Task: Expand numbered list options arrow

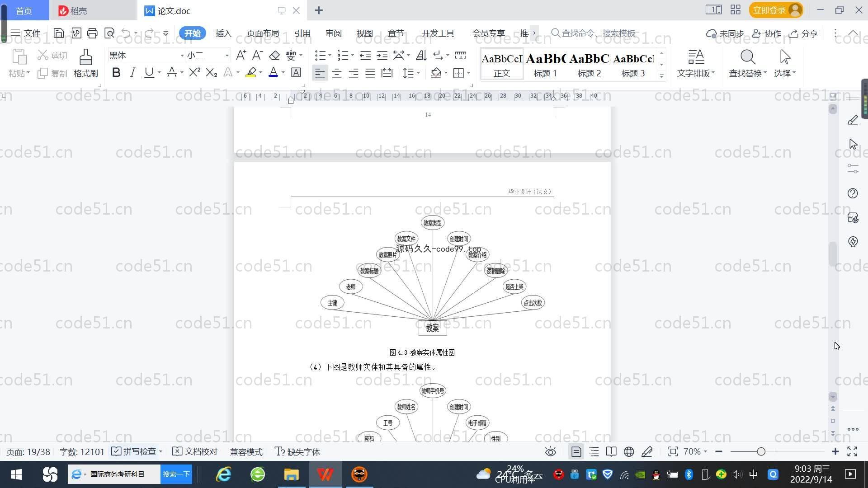Action: pos(352,56)
